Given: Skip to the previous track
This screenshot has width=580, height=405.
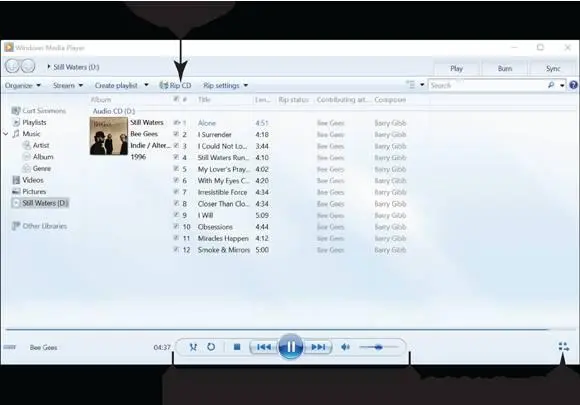Looking at the screenshot, I should (264, 347).
